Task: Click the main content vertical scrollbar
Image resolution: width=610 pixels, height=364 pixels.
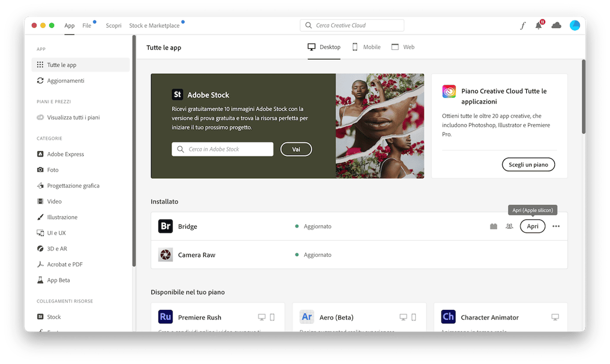Action: (583, 97)
